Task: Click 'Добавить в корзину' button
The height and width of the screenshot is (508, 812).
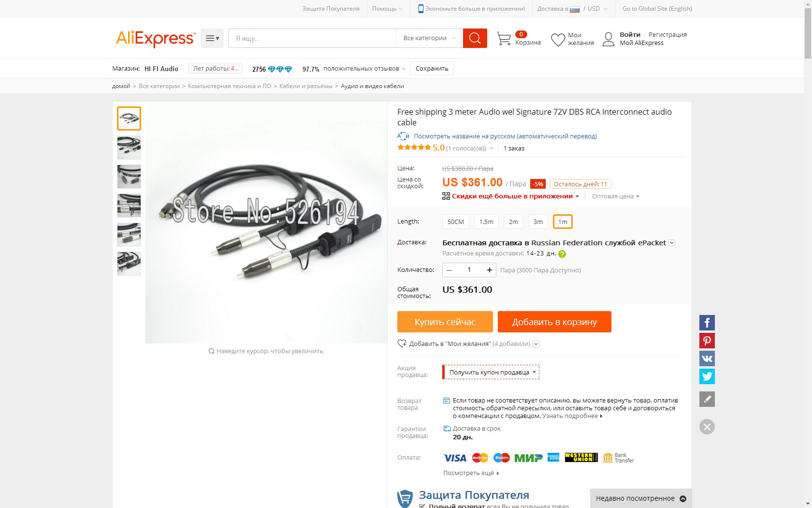Action: (x=554, y=322)
